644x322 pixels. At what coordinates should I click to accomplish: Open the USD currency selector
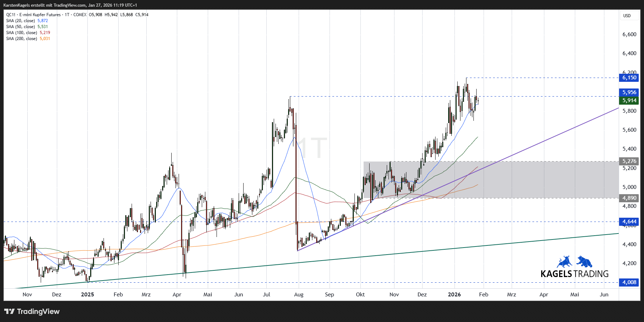tap(627, 16)
